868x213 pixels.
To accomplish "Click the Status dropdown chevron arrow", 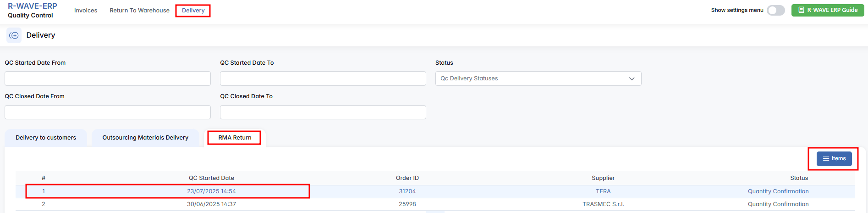I will (632, 78).
